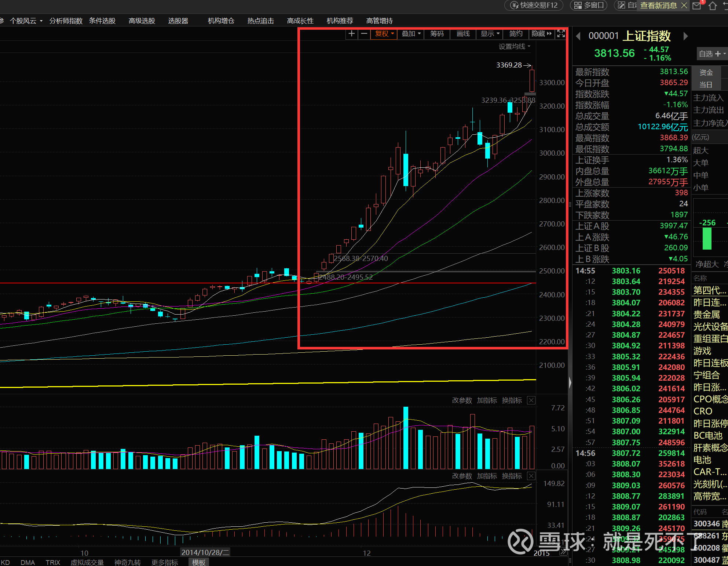Go to next stock with right arrow

point(685,36)
